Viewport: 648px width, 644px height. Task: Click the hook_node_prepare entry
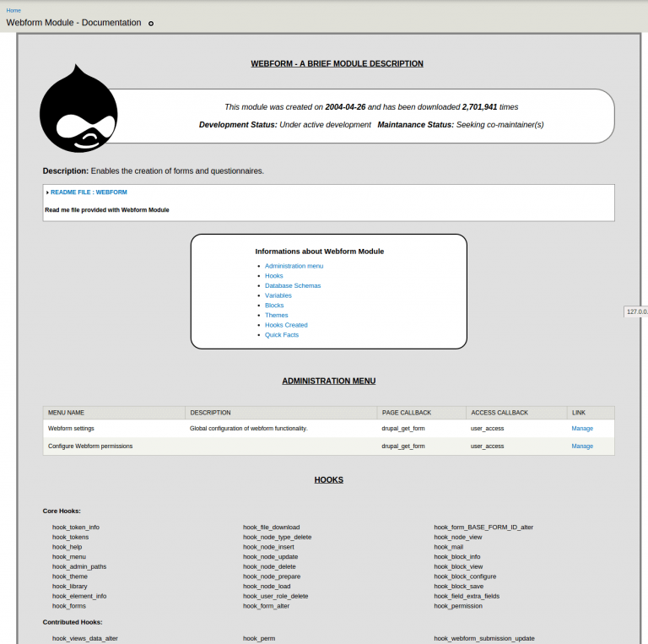(272, 576)
